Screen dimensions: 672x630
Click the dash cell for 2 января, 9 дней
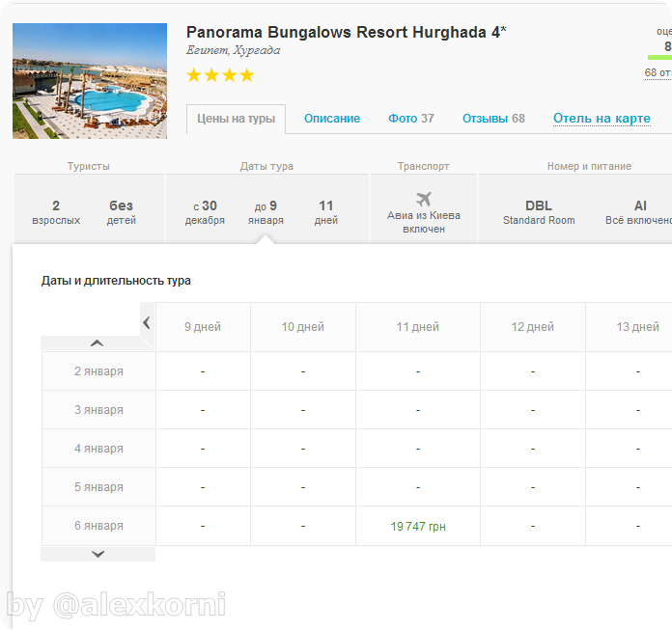coord(203,371)
